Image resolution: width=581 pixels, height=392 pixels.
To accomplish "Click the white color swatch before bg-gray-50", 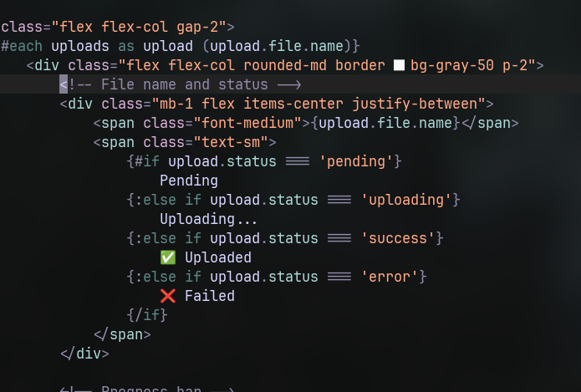I will pos(399,64).
